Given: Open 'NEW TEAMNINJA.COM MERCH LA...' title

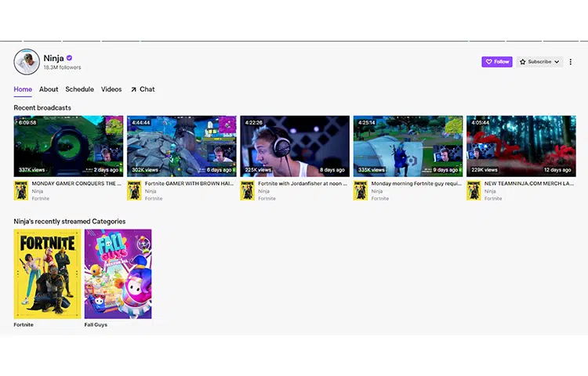Looking at the screenshot, I should tap(529, 183).
